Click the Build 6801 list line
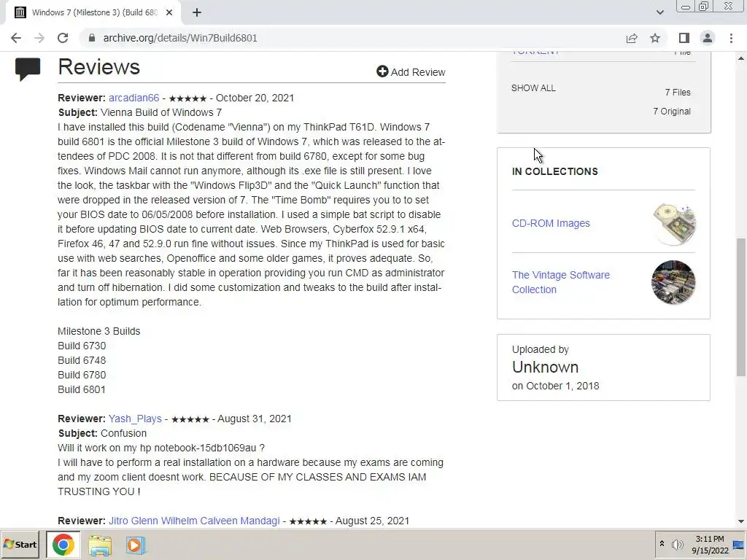747x560 pixels. (x=82, y=390)
